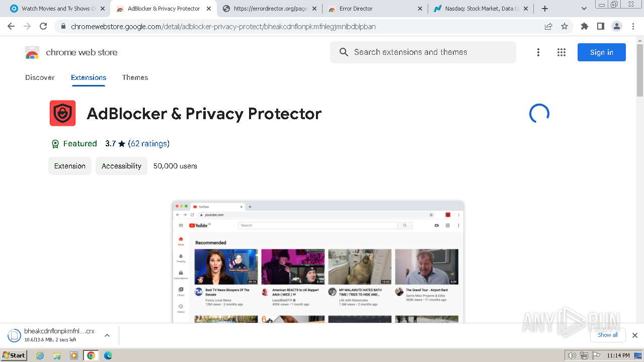Click the AdBlocker & Privacy Protector title
The width and height of the screenshot is (644, 362).
204,114
